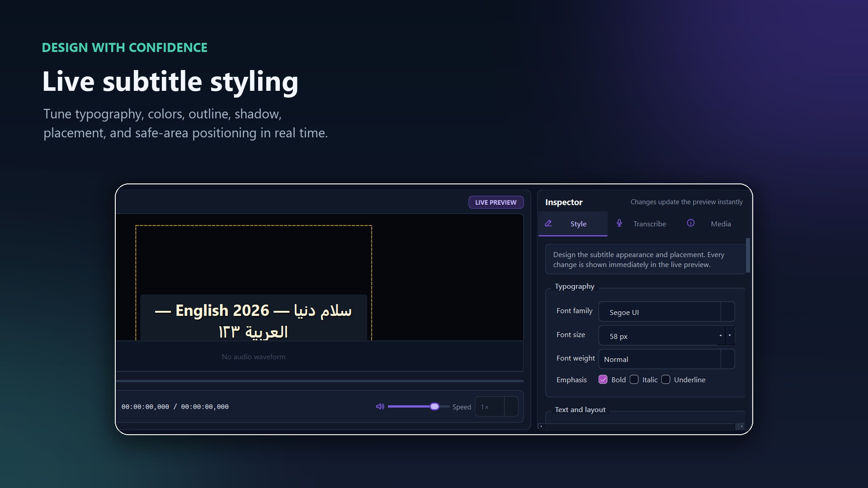The height and width of the screenshot is (488, 868).
Task: Decrease font size with the down arrow
Action: pos(730,335)
